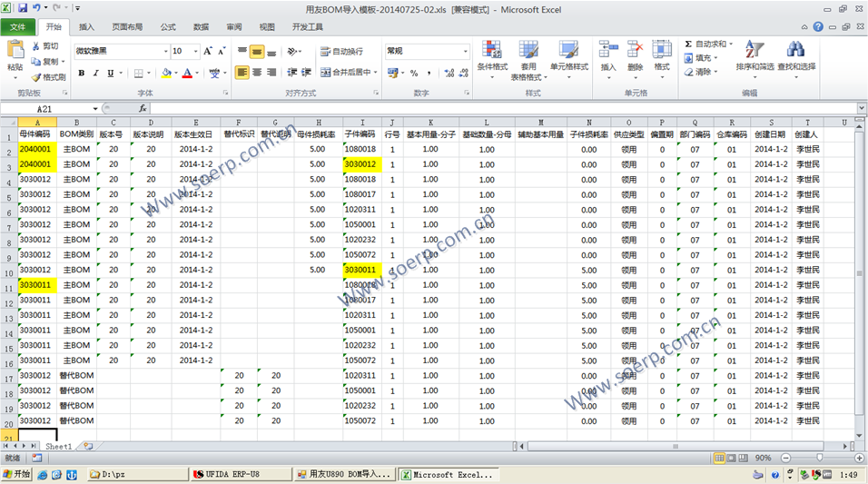Toggle underline formatting button
868x484 pixels.
pos(110,73)
